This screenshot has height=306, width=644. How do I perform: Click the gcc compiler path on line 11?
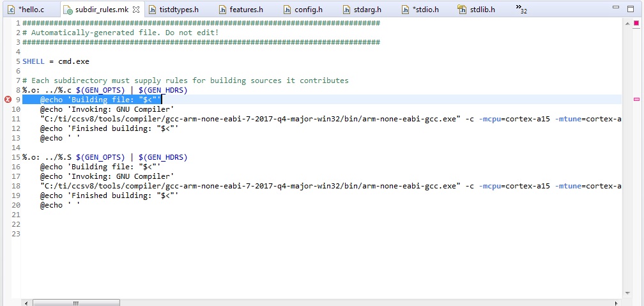tap(250, 119)
